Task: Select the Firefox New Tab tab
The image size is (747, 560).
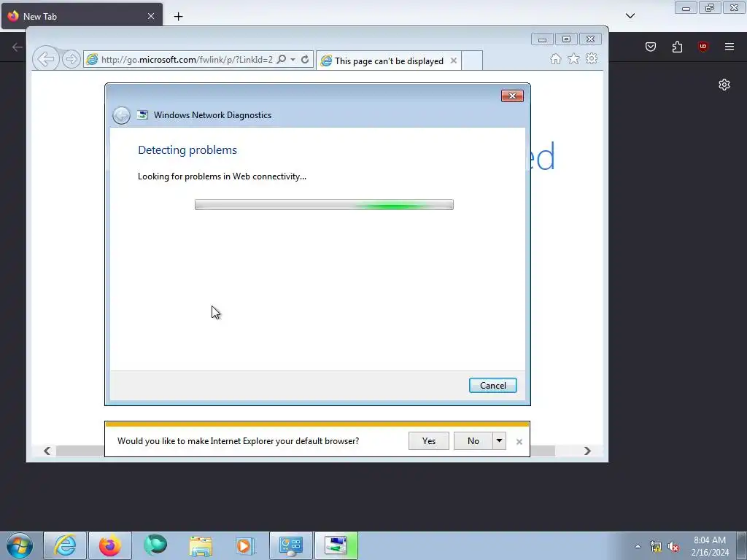Action: (82, 16)
